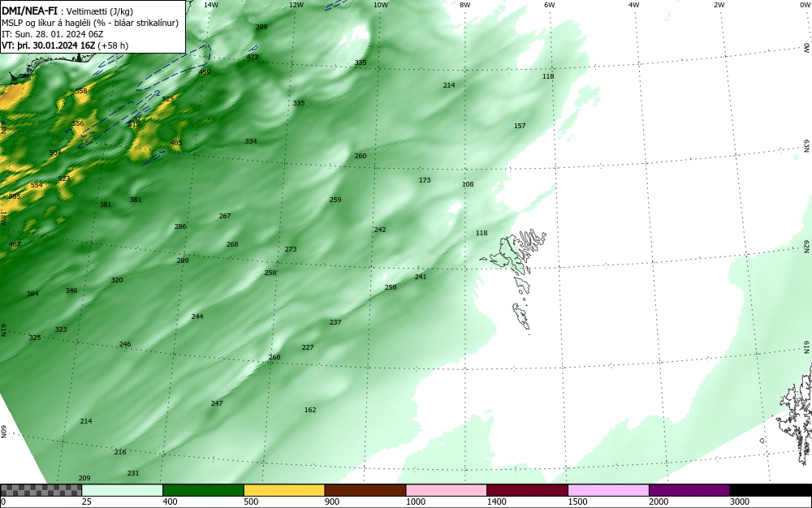
Task: Click the yellow 500–900 legend swatch
Action: pyautogui.click(x=284, y=490)
